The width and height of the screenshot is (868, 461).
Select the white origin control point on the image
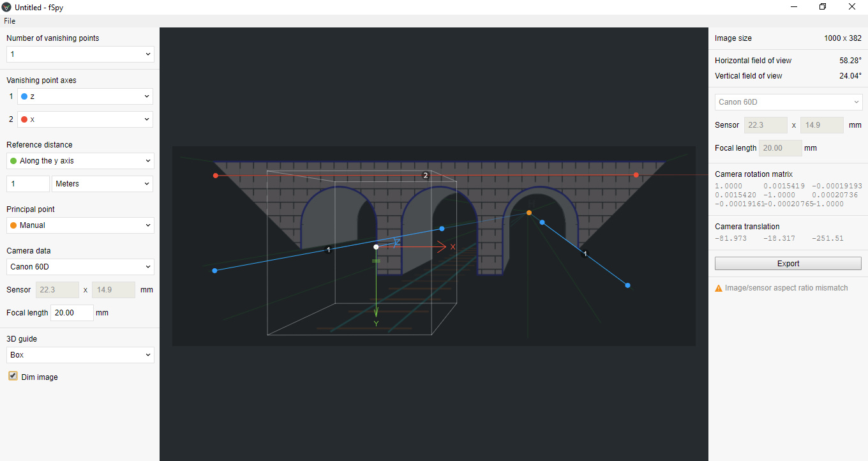376,246
